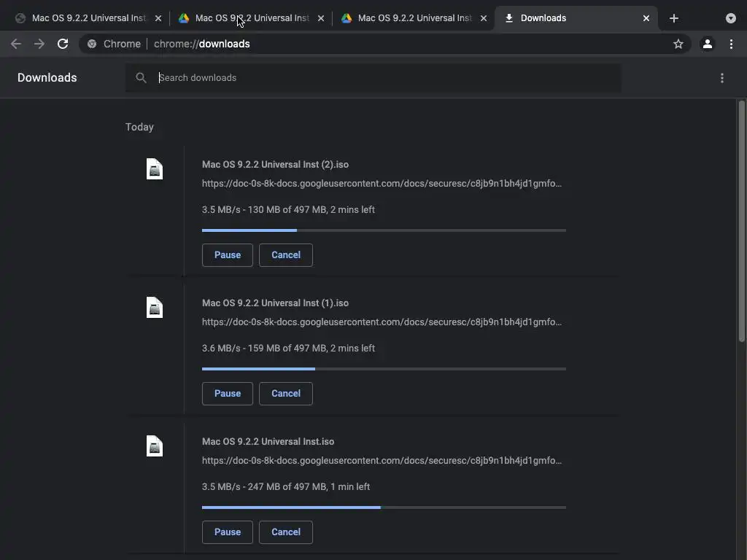
Task: Close the Downloads tab
Action: point(646,18)
